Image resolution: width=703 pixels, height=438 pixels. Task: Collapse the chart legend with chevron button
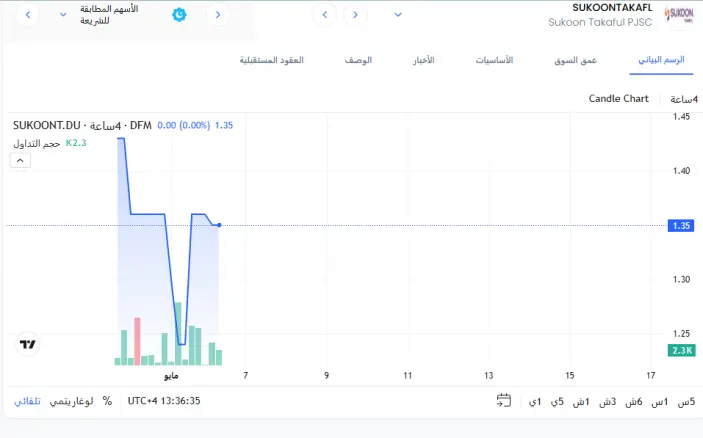pyautogui.click(x=20, y=160)
